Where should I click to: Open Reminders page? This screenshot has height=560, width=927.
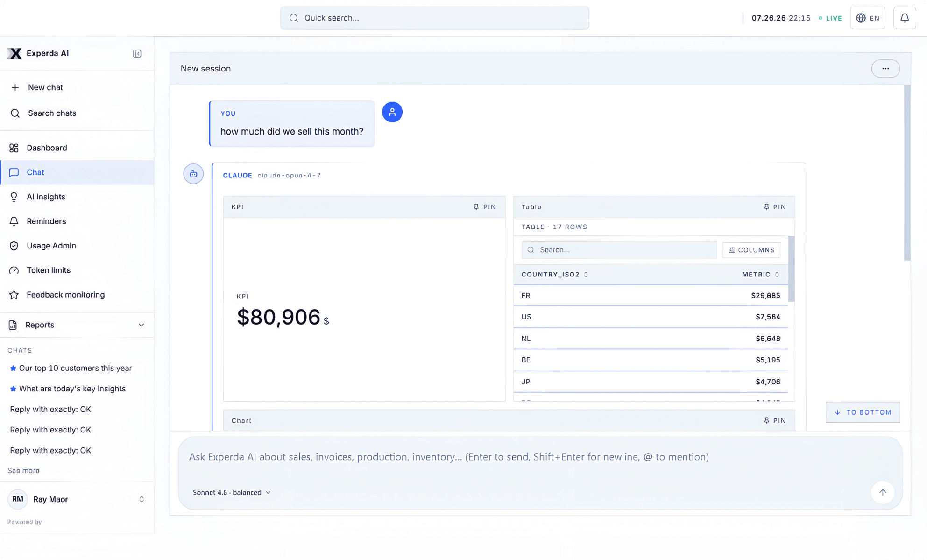click(77, 221)
